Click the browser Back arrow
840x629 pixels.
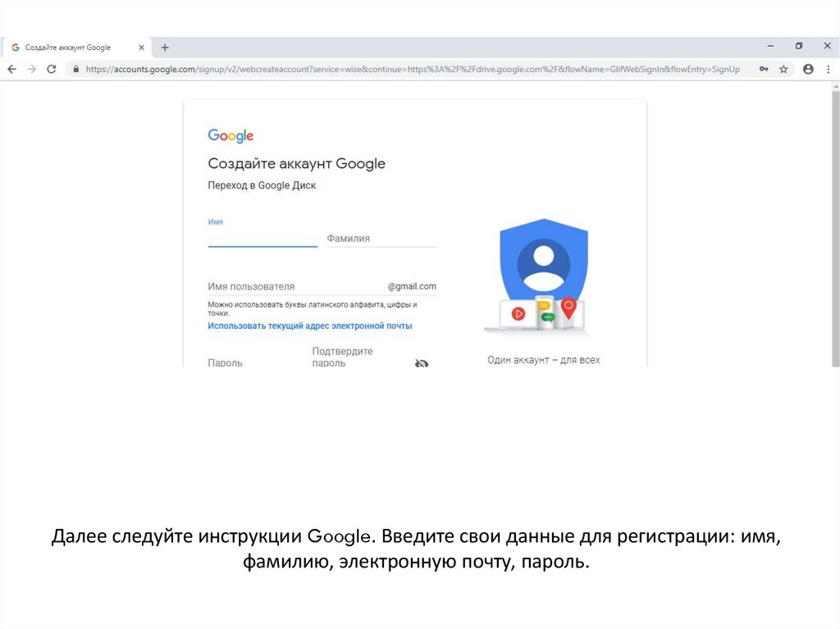(11, 70)
